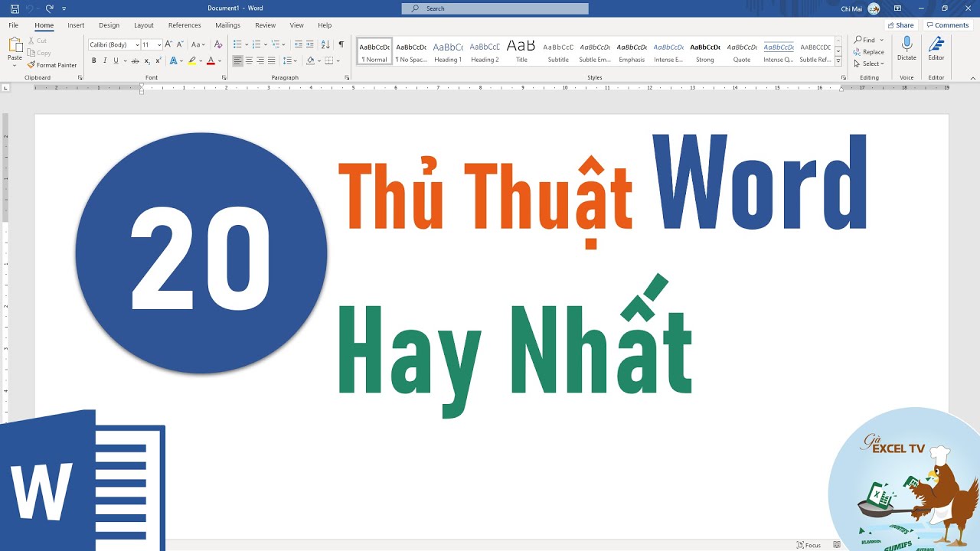980x551 pixels.
Task: Switch to the Design tab
Action: coord(109,25)
